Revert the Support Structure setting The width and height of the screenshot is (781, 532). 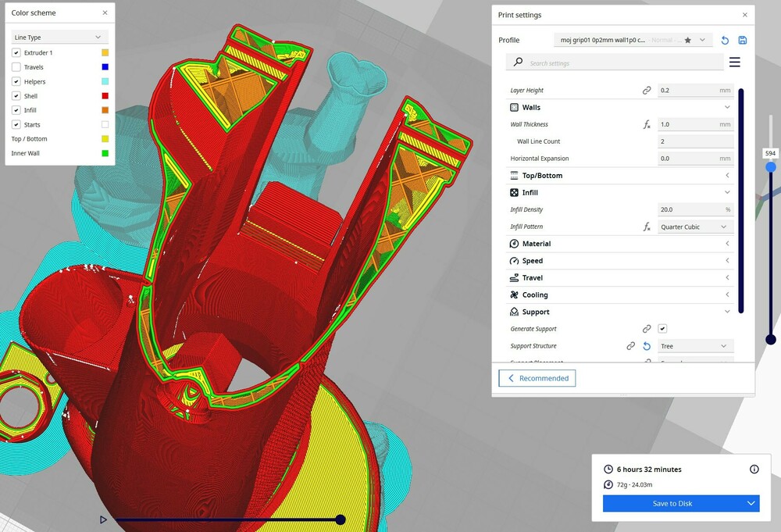(x=647, y=346)
